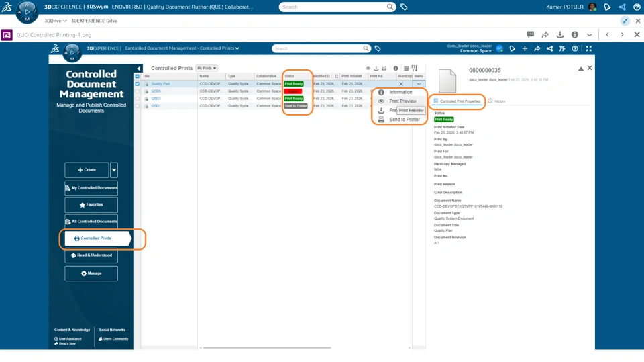
Task: Click the User Assistance link at the bottom
Action: 68,339
